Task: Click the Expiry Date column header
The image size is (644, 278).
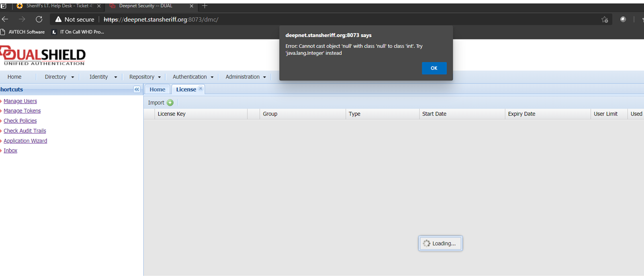Action: pyautogui.click(x=521, y=114)
